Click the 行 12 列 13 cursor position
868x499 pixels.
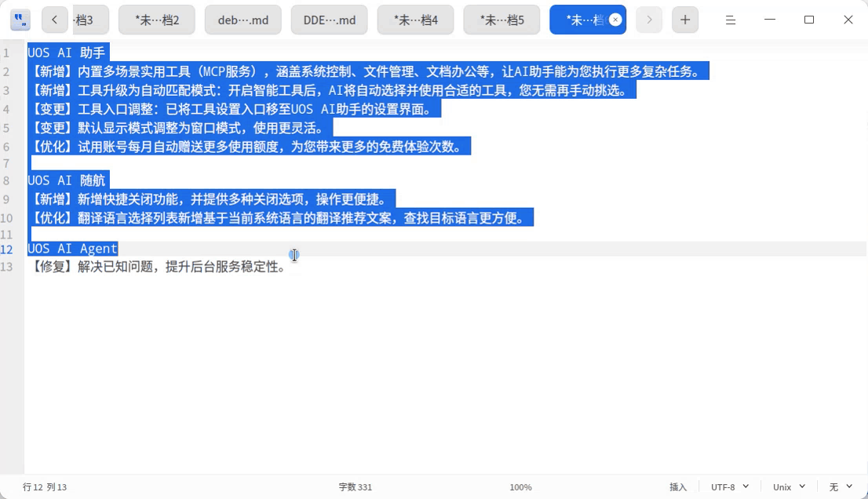click(x=45, y=486)
